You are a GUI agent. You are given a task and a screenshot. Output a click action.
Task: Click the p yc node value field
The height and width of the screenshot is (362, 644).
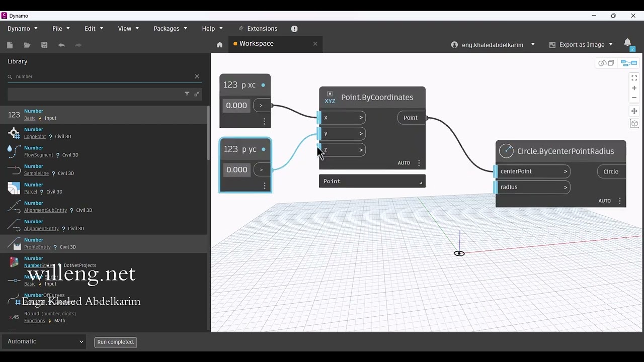(236, 170)
